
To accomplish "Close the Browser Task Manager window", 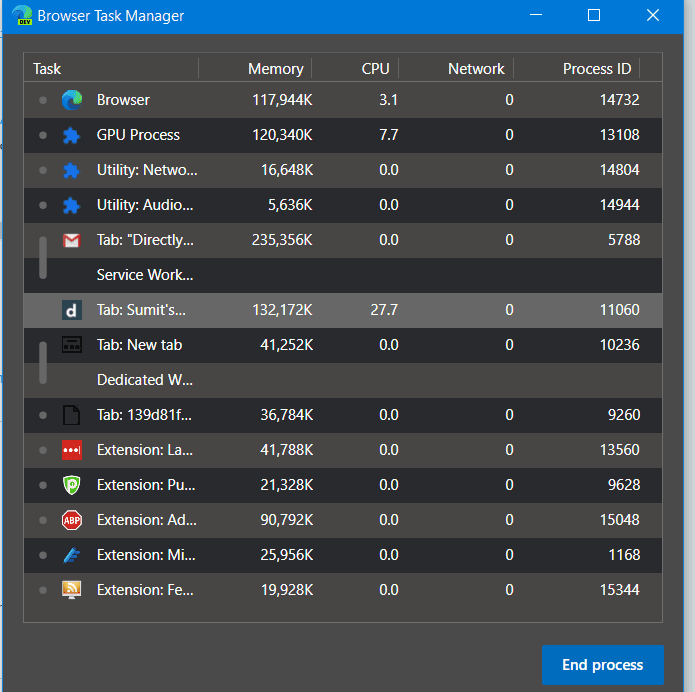I will (x=652, y=15).
